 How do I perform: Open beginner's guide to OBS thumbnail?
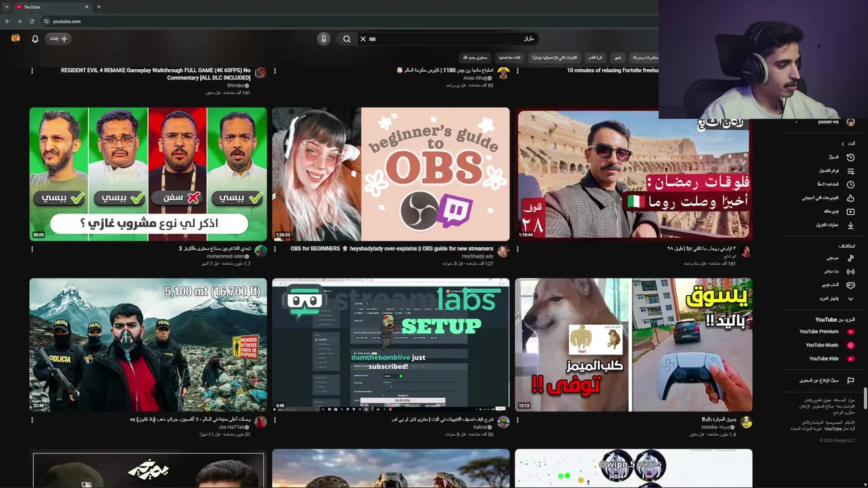pyautogui.click(x=391, y=174)
